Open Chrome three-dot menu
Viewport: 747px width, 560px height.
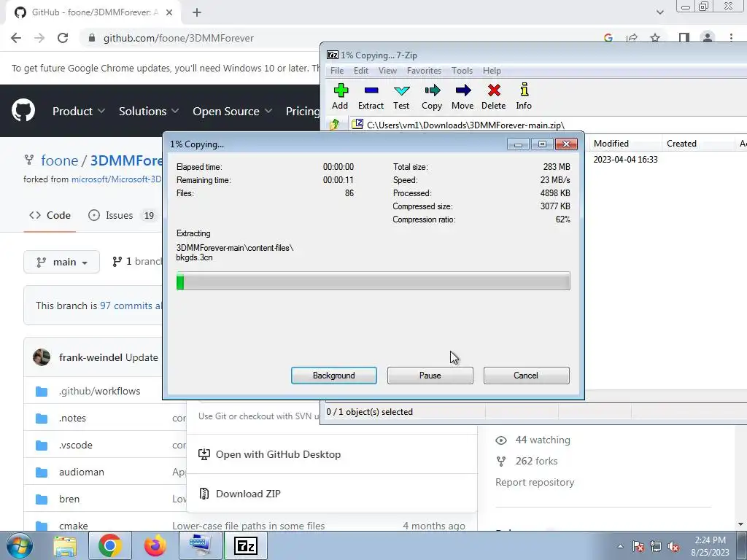click(x=731, y=38)
